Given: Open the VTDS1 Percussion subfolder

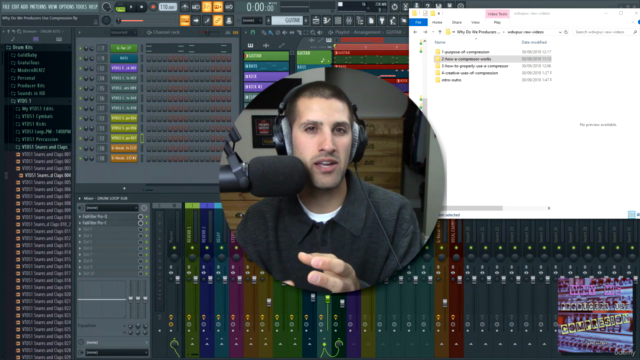Looking at the screenshot, I should pos(40,139).
